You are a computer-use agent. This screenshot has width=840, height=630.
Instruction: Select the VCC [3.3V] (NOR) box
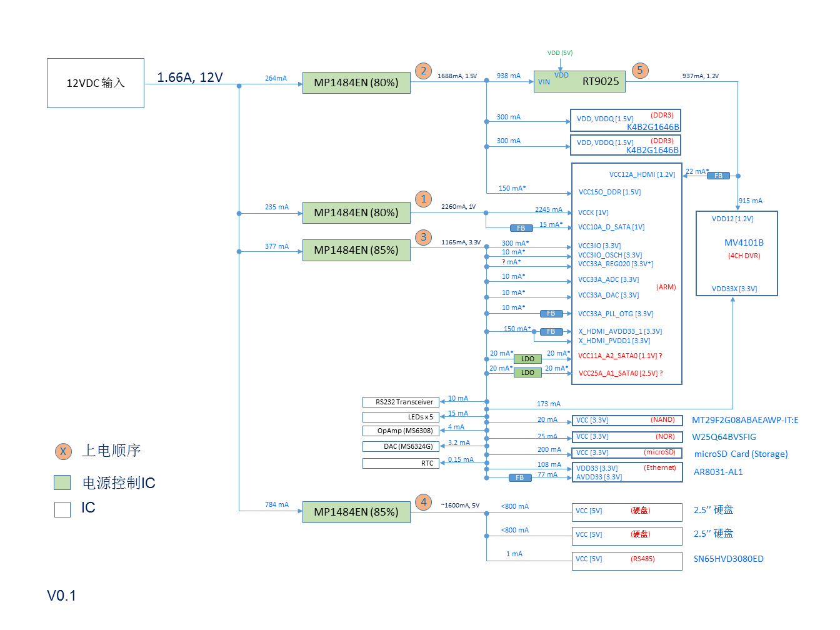pos(627,437)
